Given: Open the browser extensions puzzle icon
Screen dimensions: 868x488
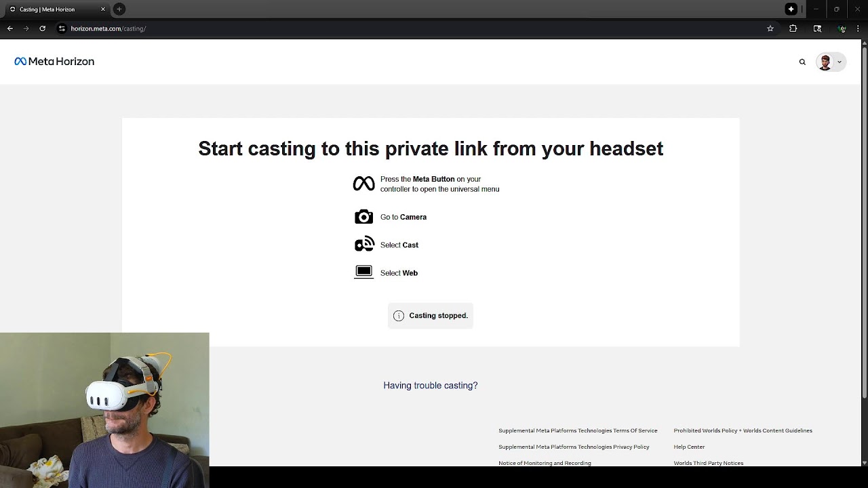Looking at the screenshot, I should click(x=793, y=28).
